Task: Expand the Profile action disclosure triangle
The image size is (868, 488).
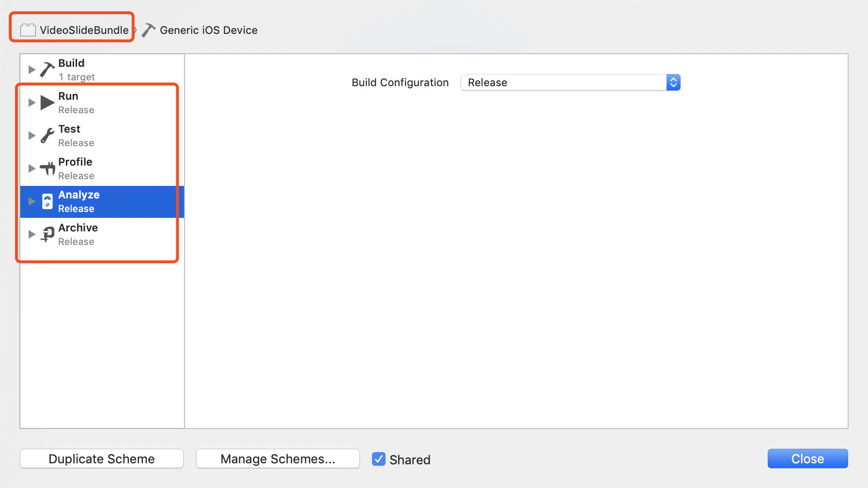Action: coord(32,168)
